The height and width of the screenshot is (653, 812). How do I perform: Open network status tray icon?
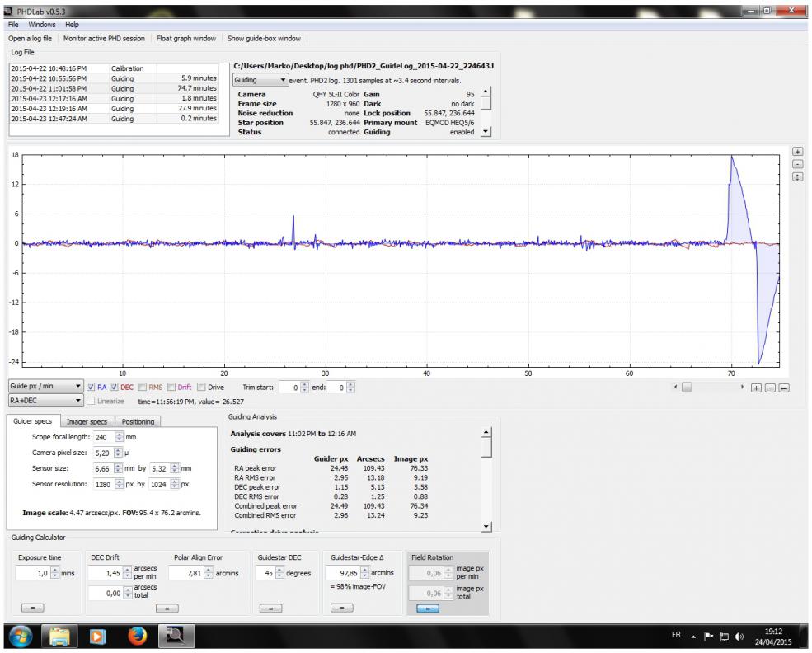pos(725,637)
